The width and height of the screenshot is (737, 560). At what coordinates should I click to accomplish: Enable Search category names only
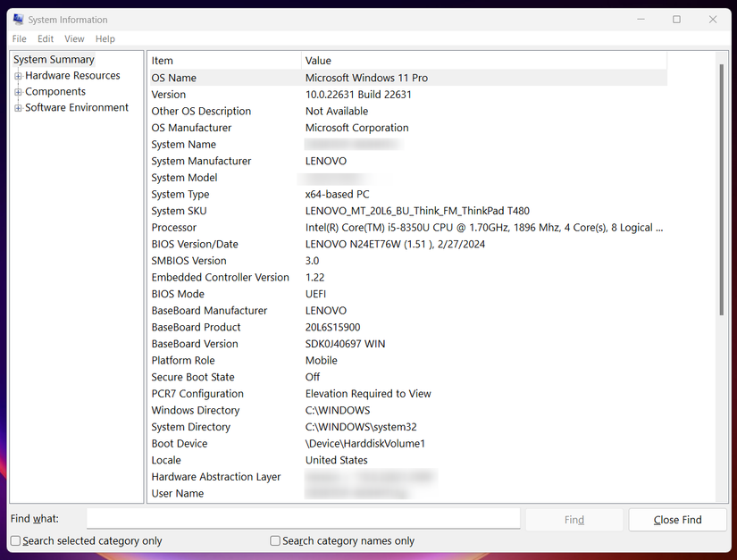(274, 540)
